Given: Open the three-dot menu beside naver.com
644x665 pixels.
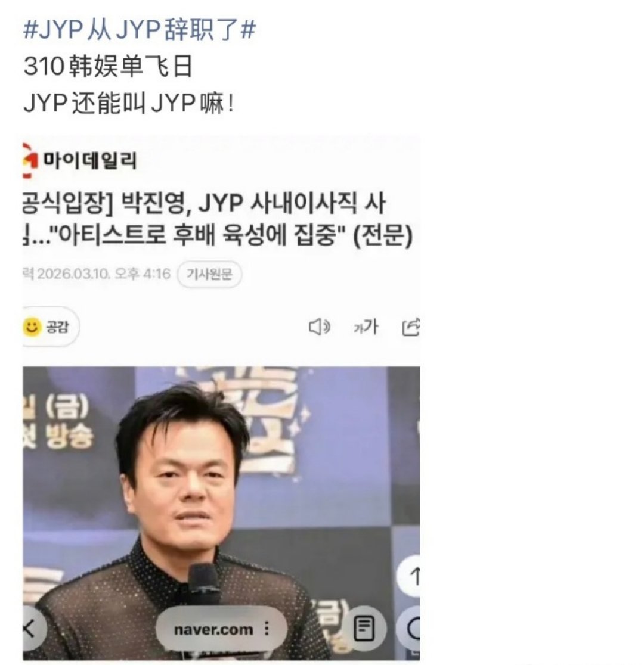Looking at the screenshot, I should [267, 629].
